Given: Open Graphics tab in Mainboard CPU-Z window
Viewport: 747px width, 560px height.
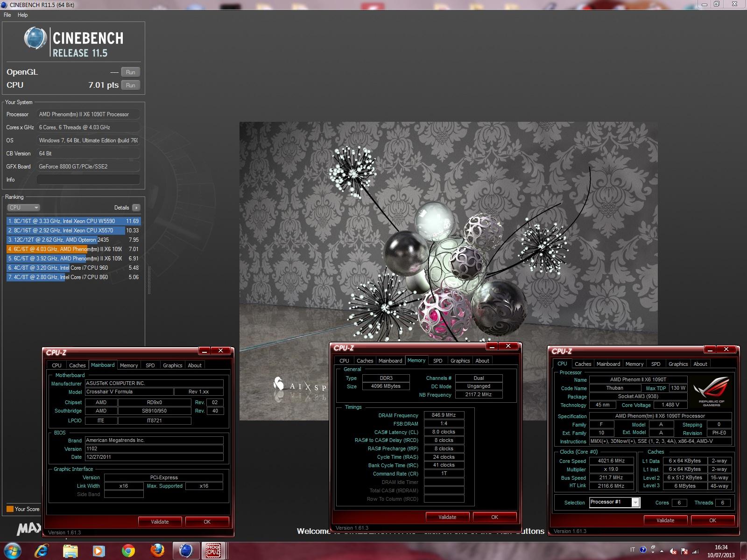Looking at the screenshot, I should pyautogui.click(x=173, y=365).
